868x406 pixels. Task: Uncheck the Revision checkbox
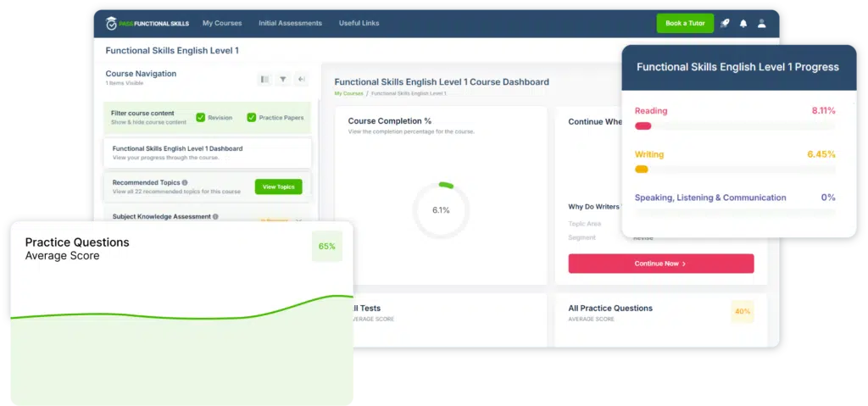coord(200,118)
